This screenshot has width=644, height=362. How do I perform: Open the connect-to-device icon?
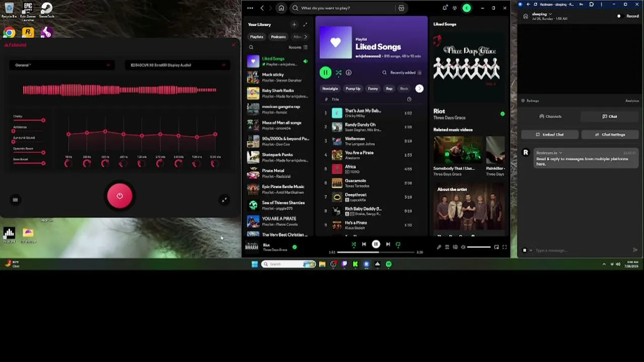[455, 247]
